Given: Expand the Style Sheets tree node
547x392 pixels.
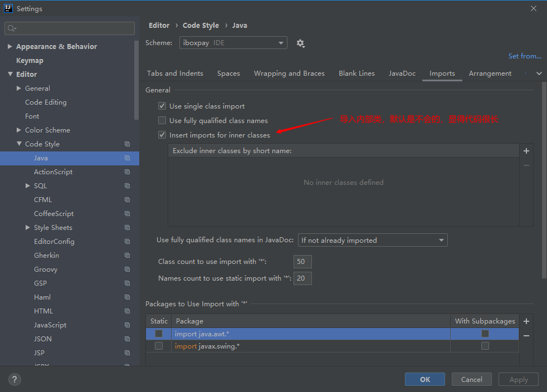Looking at the screenshot, I should click(28, 227).
